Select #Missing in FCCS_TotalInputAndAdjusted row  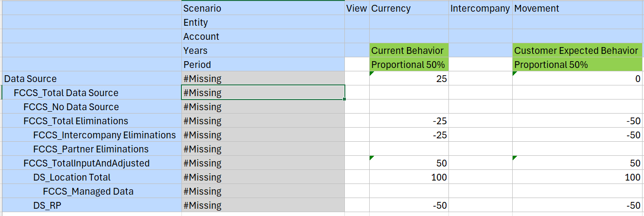click(x=263, y=163)
